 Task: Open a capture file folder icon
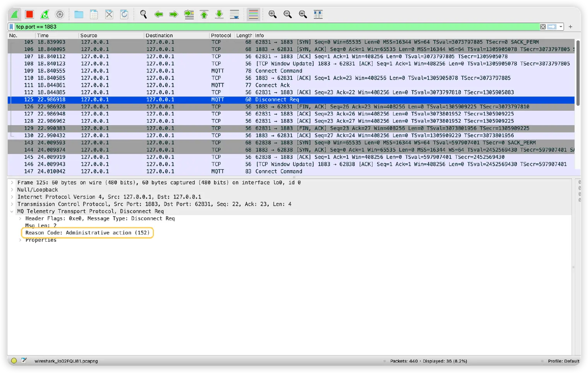point(79,14)
